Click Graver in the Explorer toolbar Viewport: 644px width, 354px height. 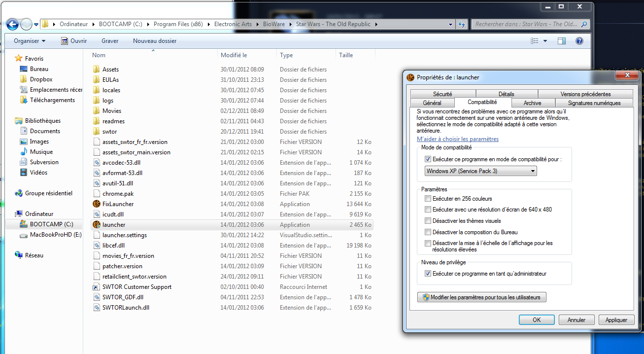click(x=110, y=41)
